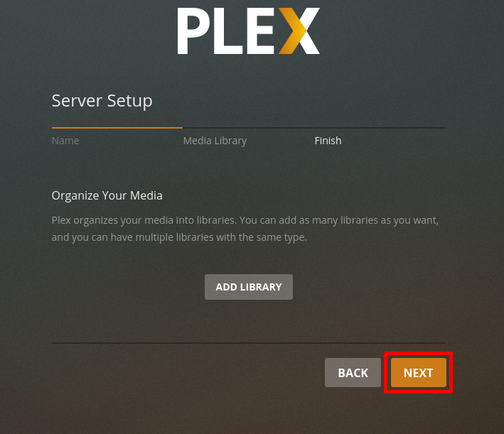Click text 'multiple libraries with the same type'

pyautogui.click(x=221, y=237)
